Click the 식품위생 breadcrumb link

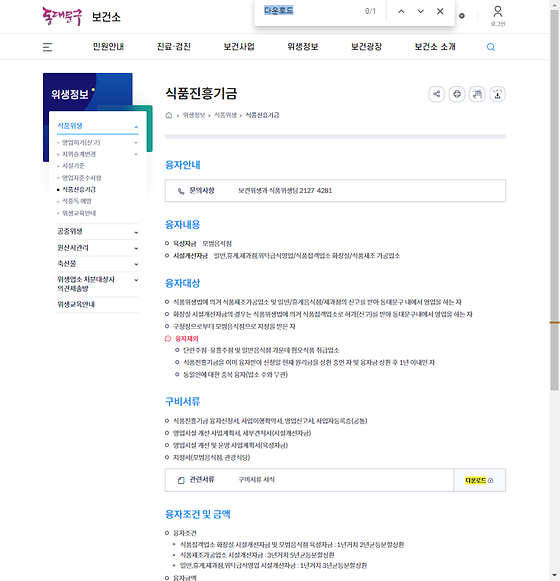(x=225, y=115)
